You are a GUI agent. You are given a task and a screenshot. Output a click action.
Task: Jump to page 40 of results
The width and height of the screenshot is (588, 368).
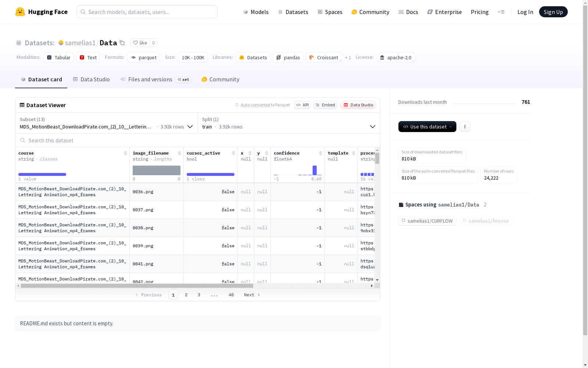point(231,295)
